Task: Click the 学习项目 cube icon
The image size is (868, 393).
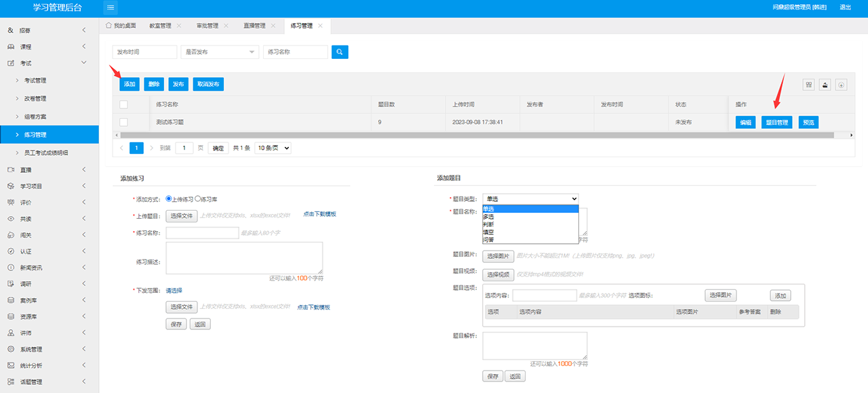Action: pos(11,186)
